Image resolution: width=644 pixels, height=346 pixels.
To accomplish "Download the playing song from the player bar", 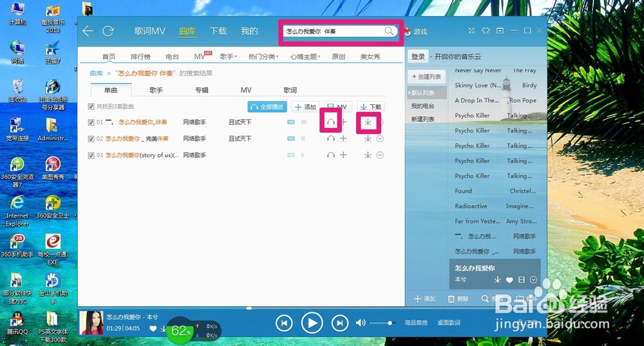I will (x=163, y=329).
